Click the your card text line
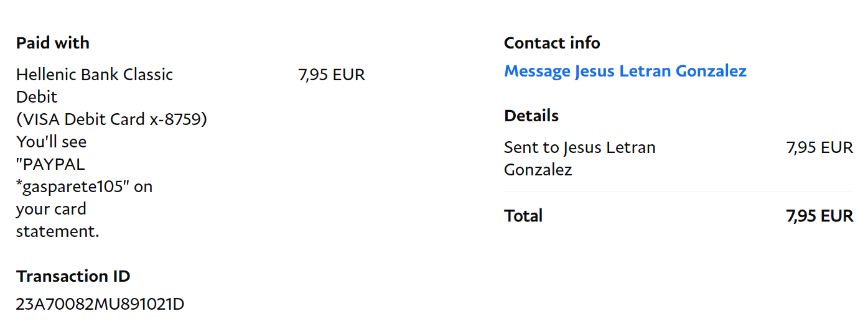 coord(51,209)
